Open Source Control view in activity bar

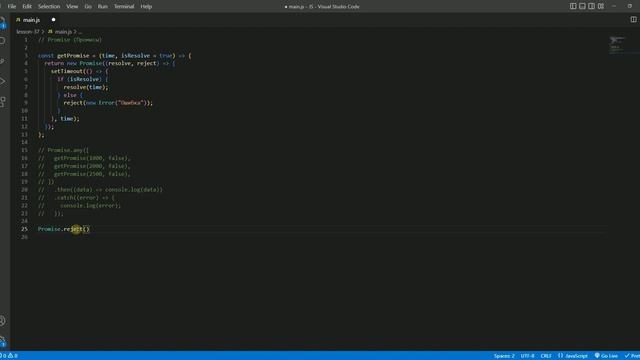pos(2,61)
